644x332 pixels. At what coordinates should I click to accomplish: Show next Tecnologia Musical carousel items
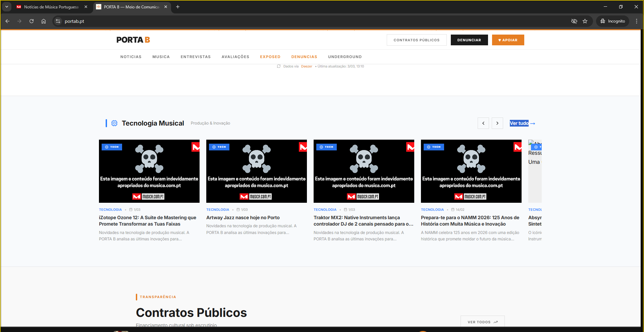coord(497,123)
